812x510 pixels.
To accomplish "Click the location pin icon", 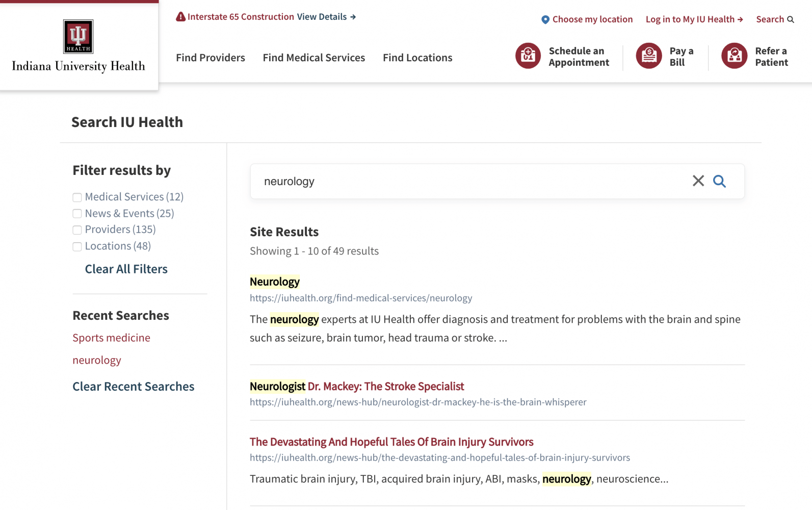I will pos(545,19).
